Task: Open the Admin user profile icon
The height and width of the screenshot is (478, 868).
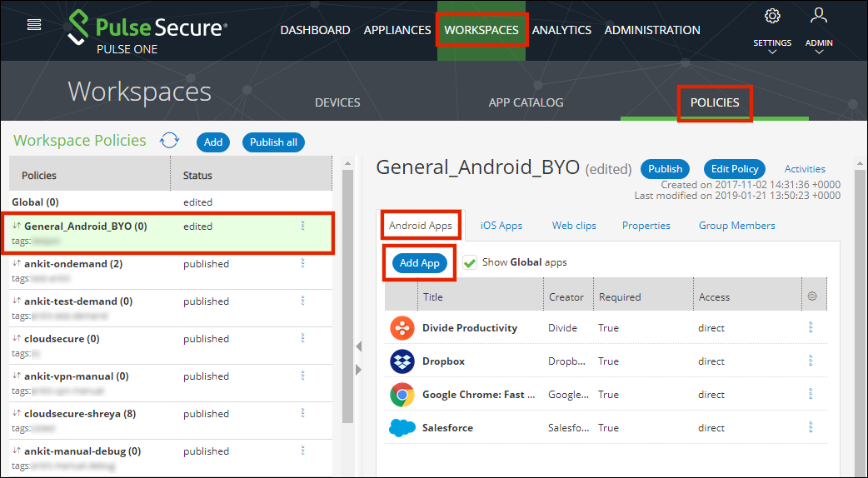Action: click(x=818, y=16)
